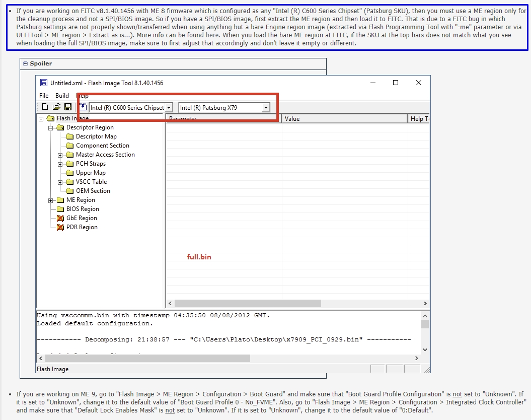Minimize the Flash Image Tool window

[373, 83]
